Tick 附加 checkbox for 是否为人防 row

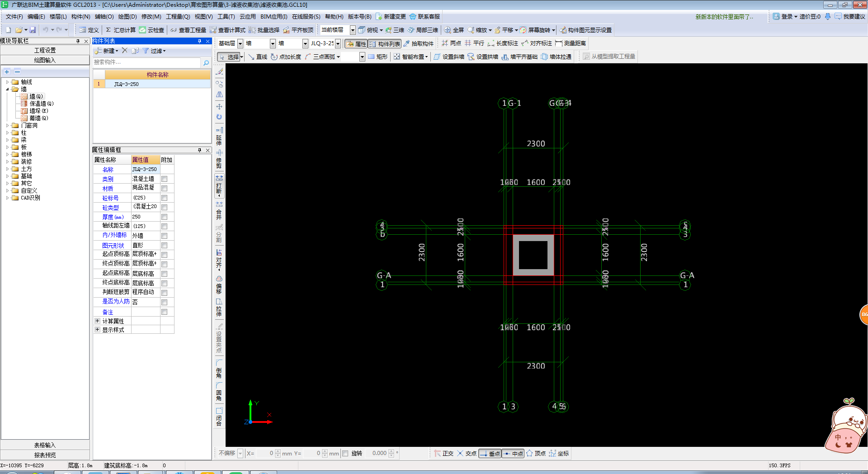pos(165,303)
